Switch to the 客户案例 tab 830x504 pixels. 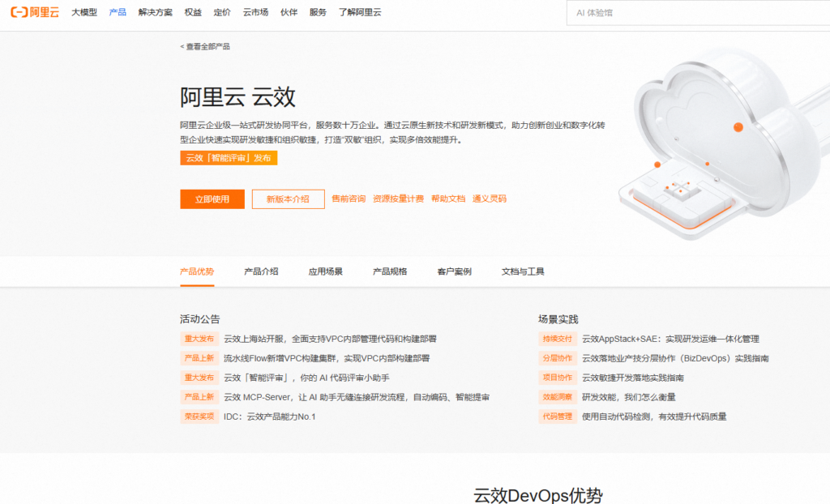(455, 271)
